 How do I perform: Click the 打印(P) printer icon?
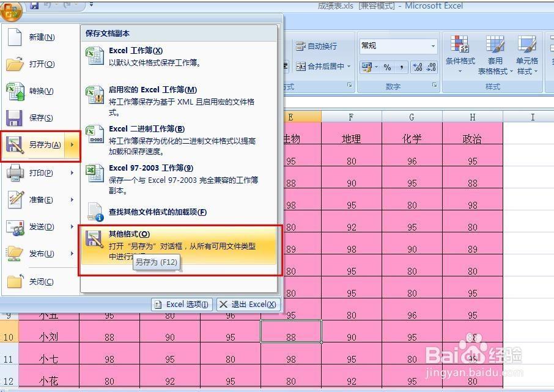click(x=15, y=173)
